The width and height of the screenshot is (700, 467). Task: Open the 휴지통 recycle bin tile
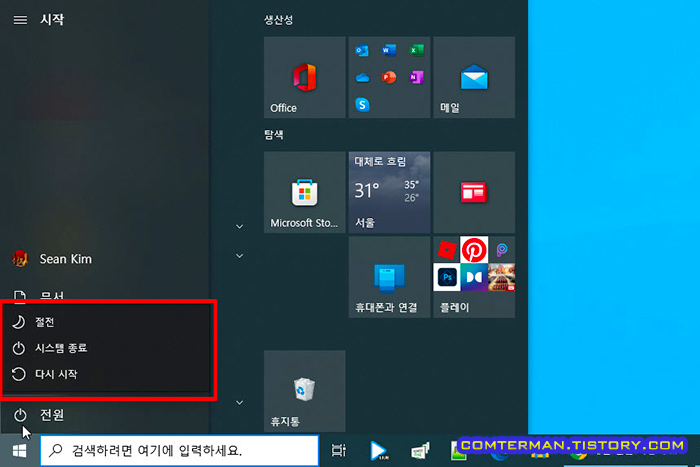(304, 391)
